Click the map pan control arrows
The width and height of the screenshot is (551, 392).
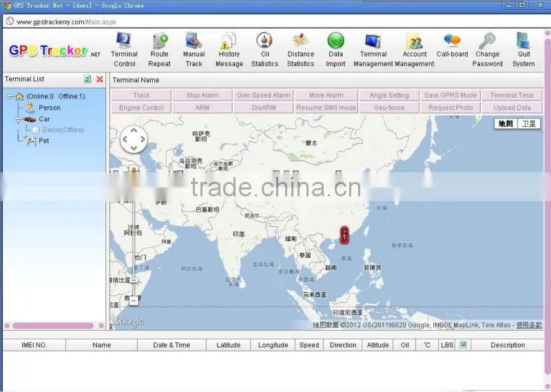(134, 139)
